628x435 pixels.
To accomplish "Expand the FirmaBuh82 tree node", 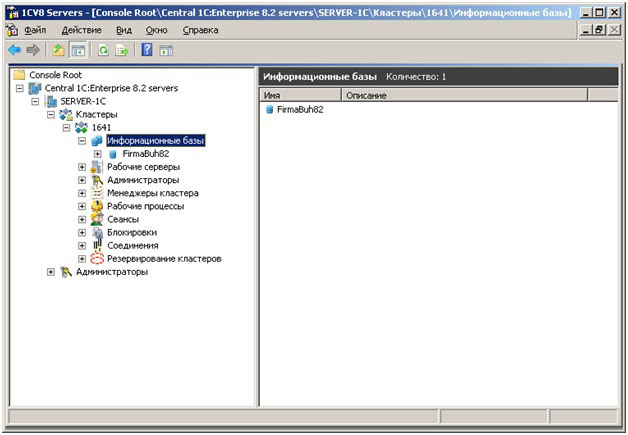I will tap(98, 154).
